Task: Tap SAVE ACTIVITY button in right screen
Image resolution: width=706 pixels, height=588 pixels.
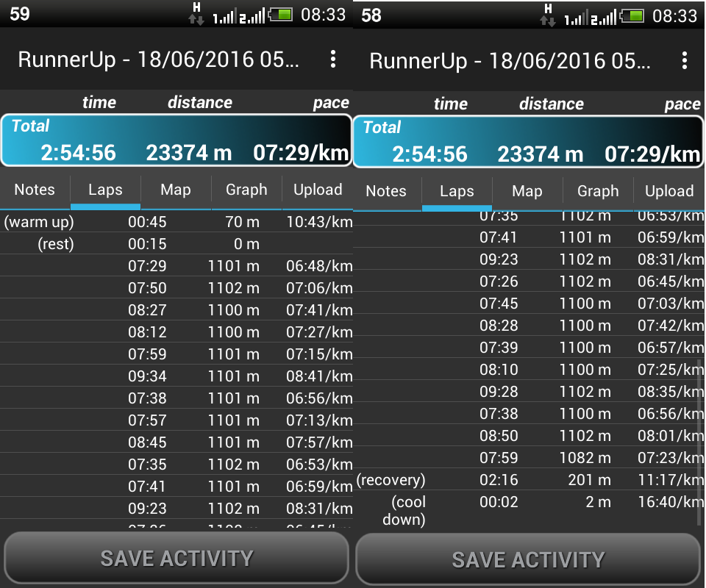Action: coord(528,559)
